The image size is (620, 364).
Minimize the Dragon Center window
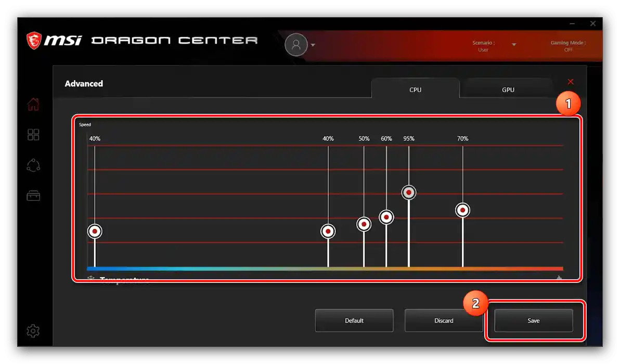pyautogui.click(x=572, y=24)
